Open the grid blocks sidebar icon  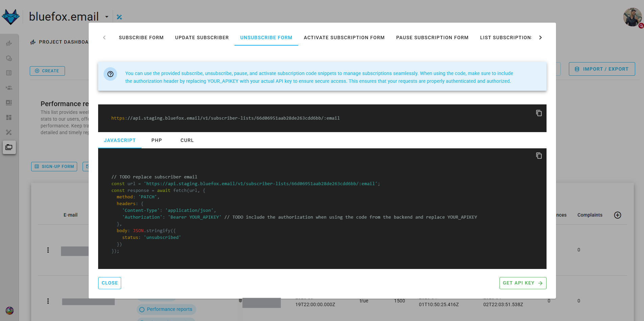coord(9,118)
